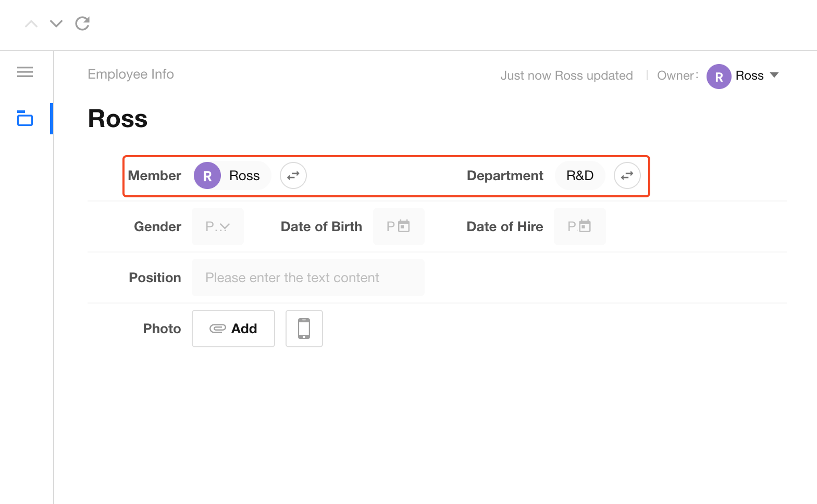
Task: Open the hamburger menu in sidebar
Action: (25, 72)
